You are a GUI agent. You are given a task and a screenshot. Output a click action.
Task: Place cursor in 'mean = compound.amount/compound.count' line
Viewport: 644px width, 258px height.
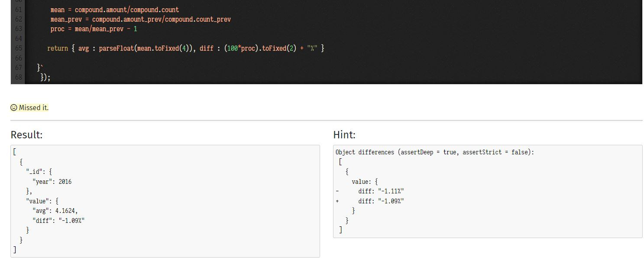tap(114, 10)
